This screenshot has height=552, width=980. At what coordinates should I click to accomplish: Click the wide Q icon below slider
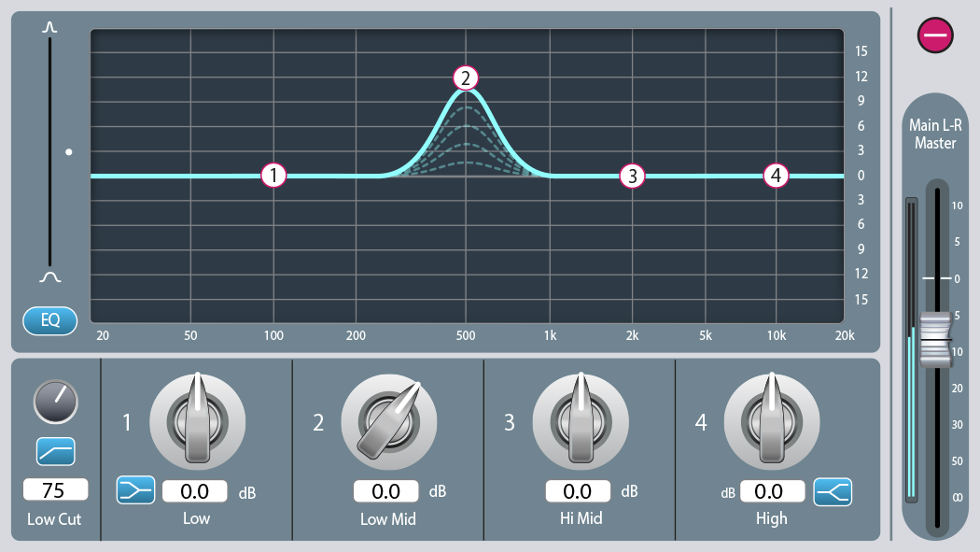(50, 277)
